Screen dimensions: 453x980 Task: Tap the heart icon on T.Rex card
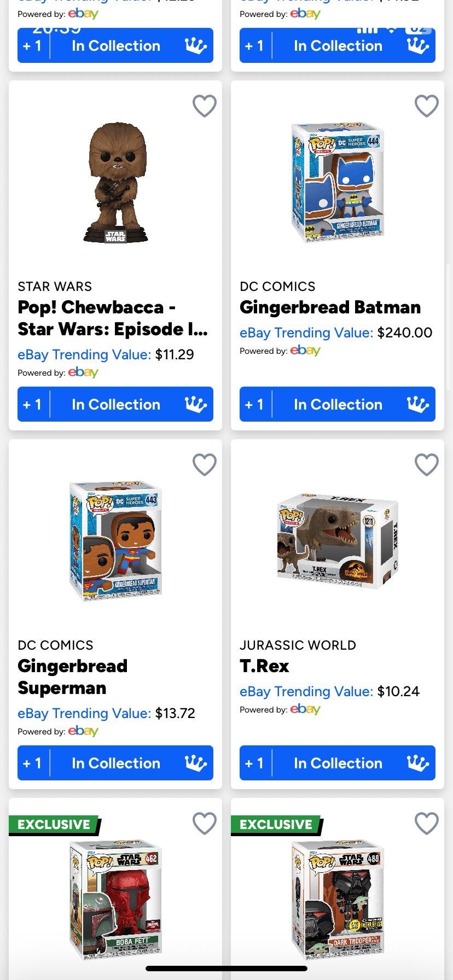pos(427,465)
